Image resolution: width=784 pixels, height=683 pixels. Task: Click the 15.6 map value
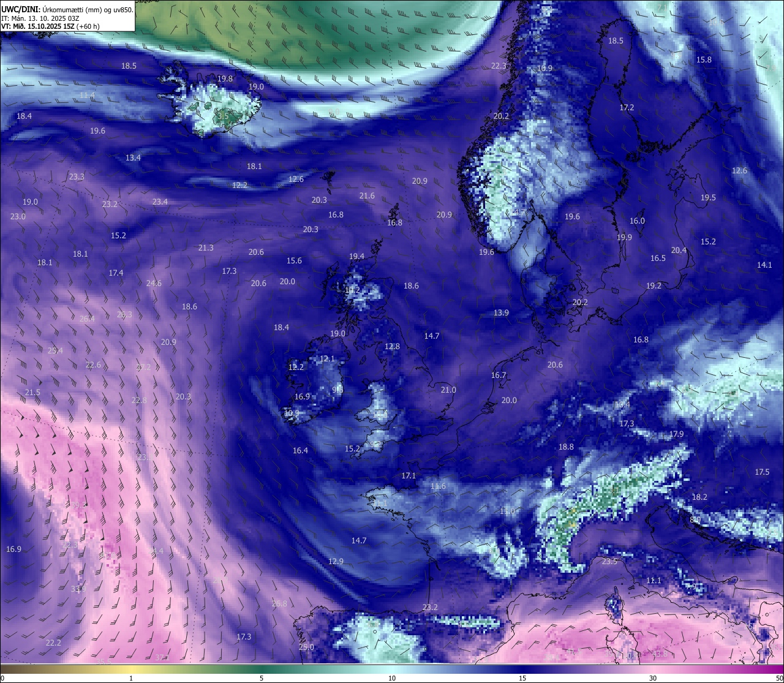(x=294, y=261)
